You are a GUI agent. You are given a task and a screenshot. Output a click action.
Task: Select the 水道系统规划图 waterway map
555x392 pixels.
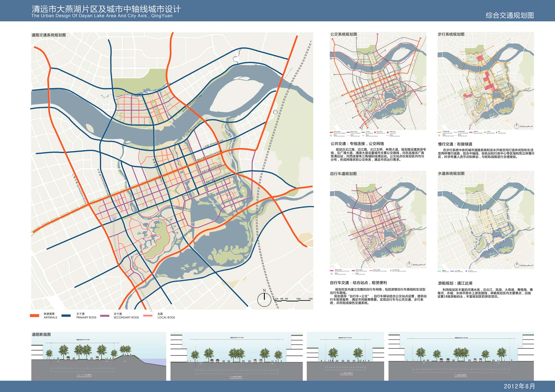click(x=486, y=220)
